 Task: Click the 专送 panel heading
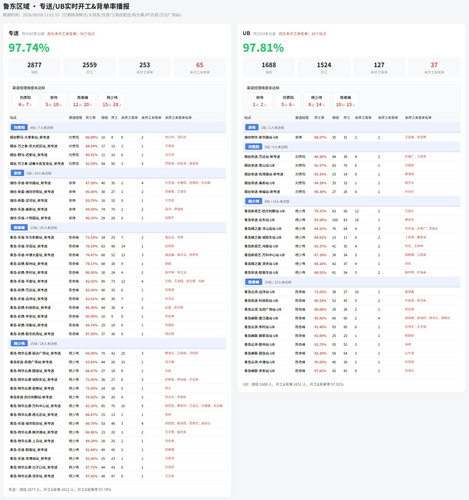coord(13,33)
